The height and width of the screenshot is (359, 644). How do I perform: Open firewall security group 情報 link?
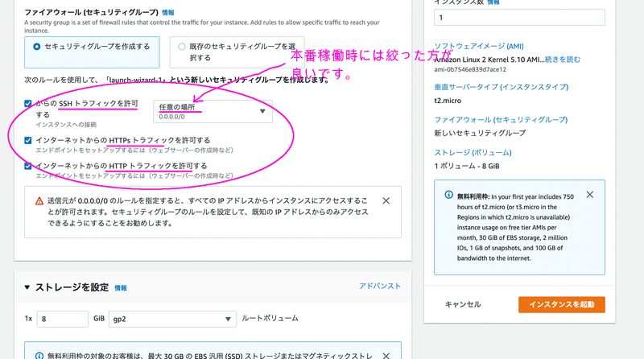click(x=167, y=13)
